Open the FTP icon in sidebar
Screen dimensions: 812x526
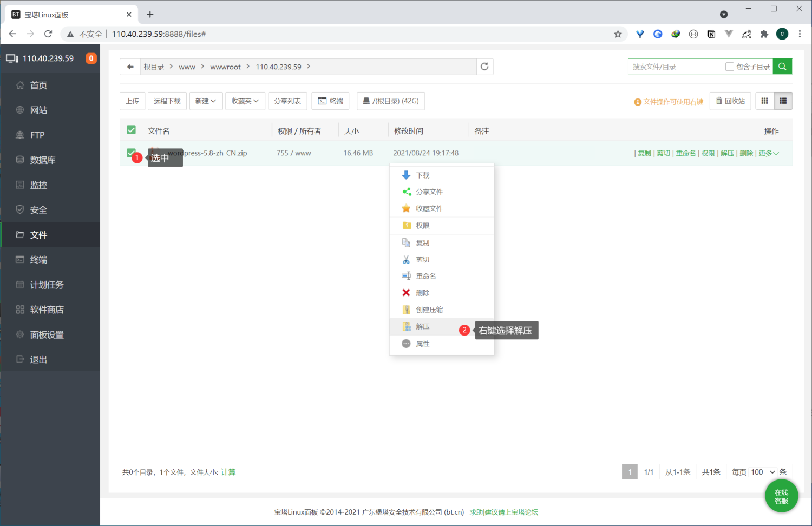pos(20,135)
